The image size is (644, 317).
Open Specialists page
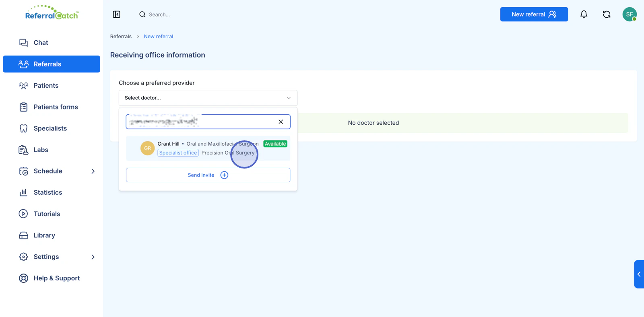tap(51, 128)
